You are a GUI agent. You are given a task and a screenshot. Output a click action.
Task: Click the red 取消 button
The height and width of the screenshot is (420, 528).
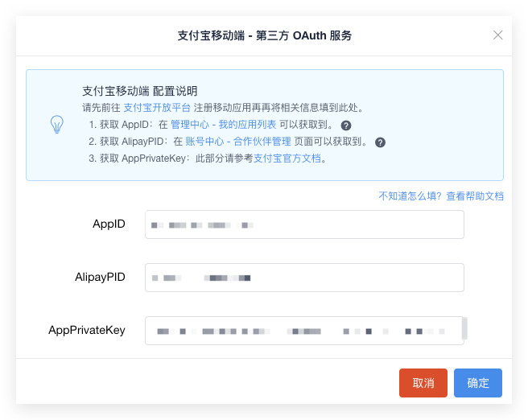point(423,383)
